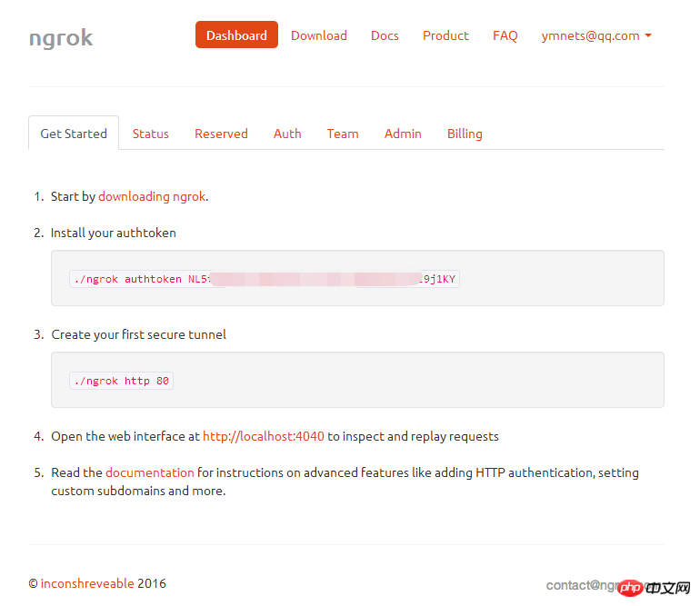This screenshot has width=700, height=606.
Task: Click the ./ngrok authtoken command
Action: pos(265,279)
